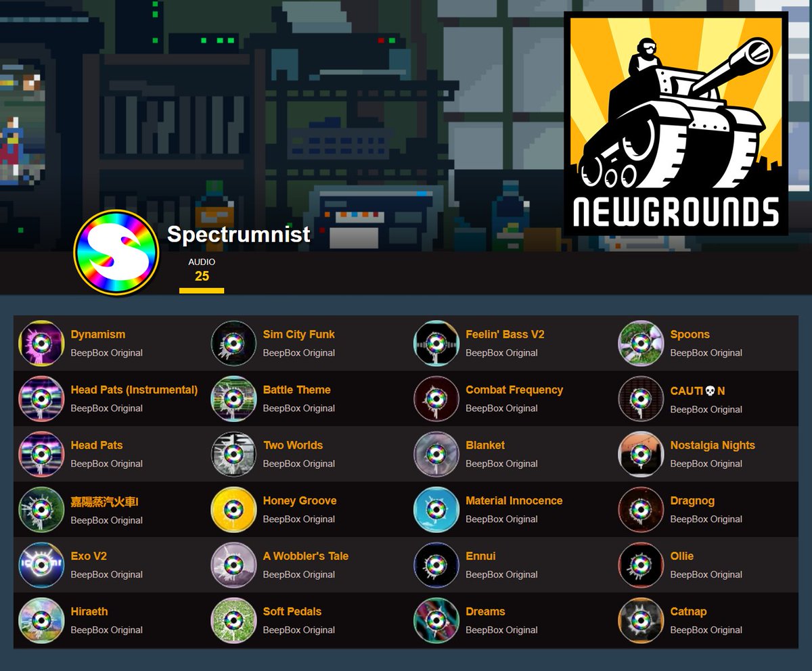
Task: Open the Ollie song title link
Action: (x=682, y=556)
